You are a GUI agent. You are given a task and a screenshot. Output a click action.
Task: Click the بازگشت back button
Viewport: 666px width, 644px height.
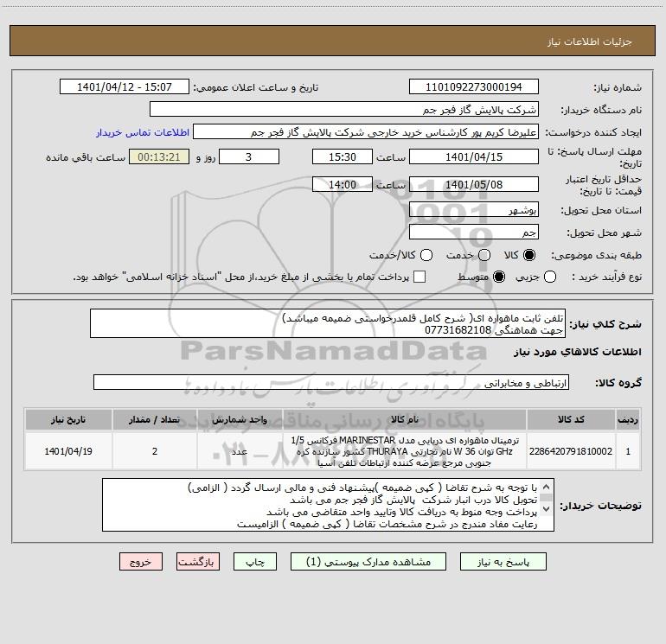pyautogui.click(x=198, y=562)
